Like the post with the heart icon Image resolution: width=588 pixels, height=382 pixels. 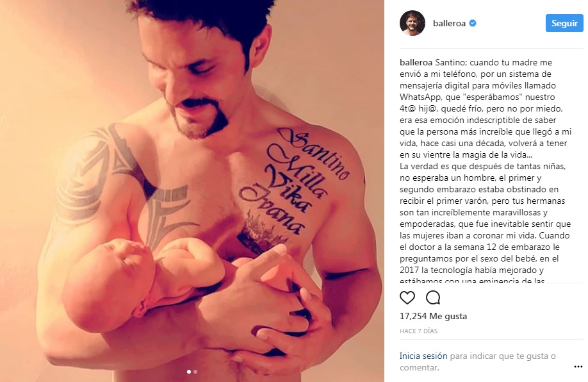[407, 297]
